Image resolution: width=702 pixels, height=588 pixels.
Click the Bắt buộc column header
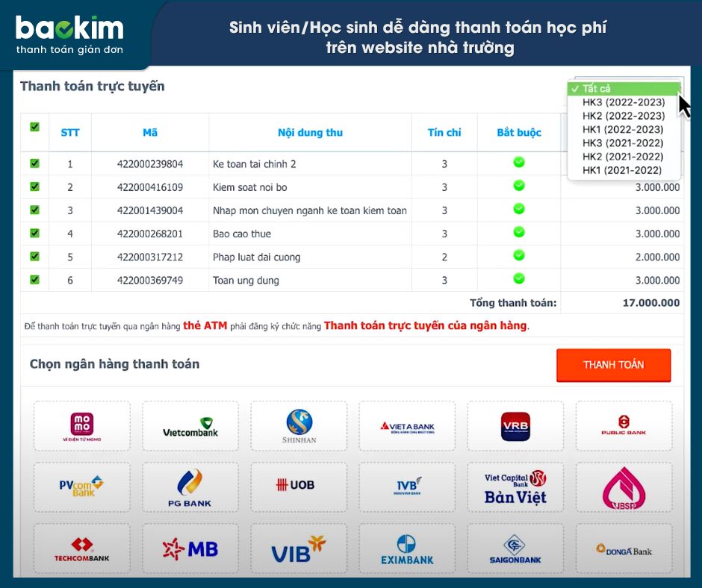tap(519, 133)
